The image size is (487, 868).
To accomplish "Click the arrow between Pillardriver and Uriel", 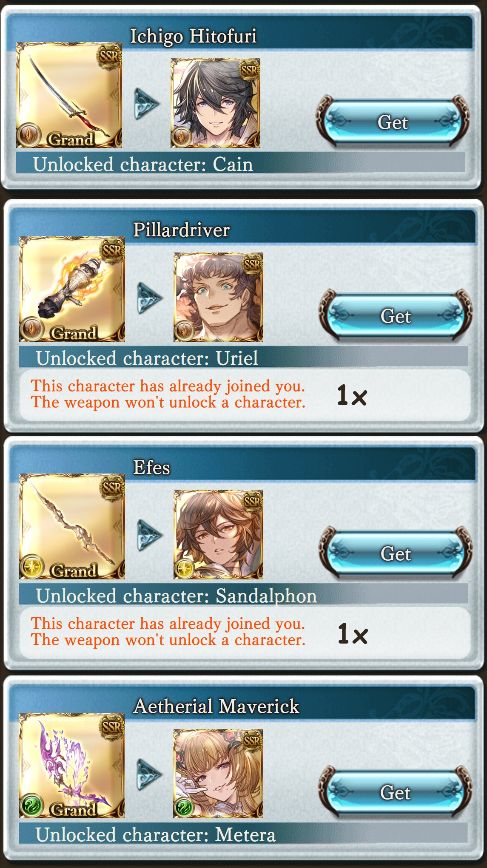I will [150, 298].
